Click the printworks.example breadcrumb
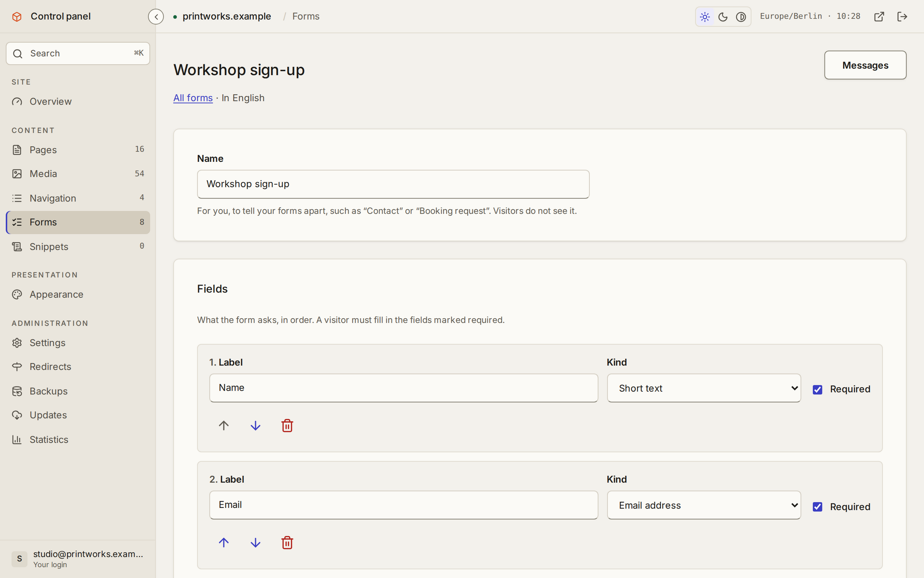Viewport: 924px width, 578px height. (x=227, y=17)
